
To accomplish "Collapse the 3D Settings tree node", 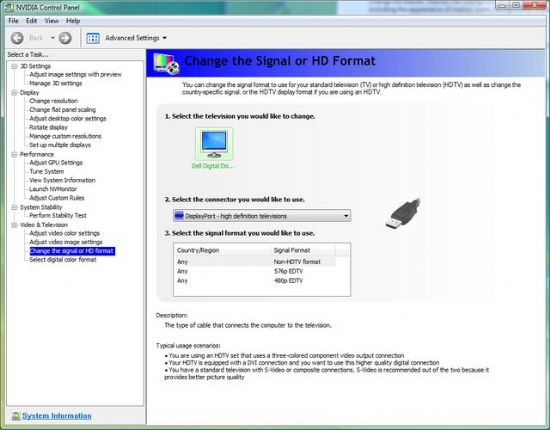I will [x=14, y=66].
